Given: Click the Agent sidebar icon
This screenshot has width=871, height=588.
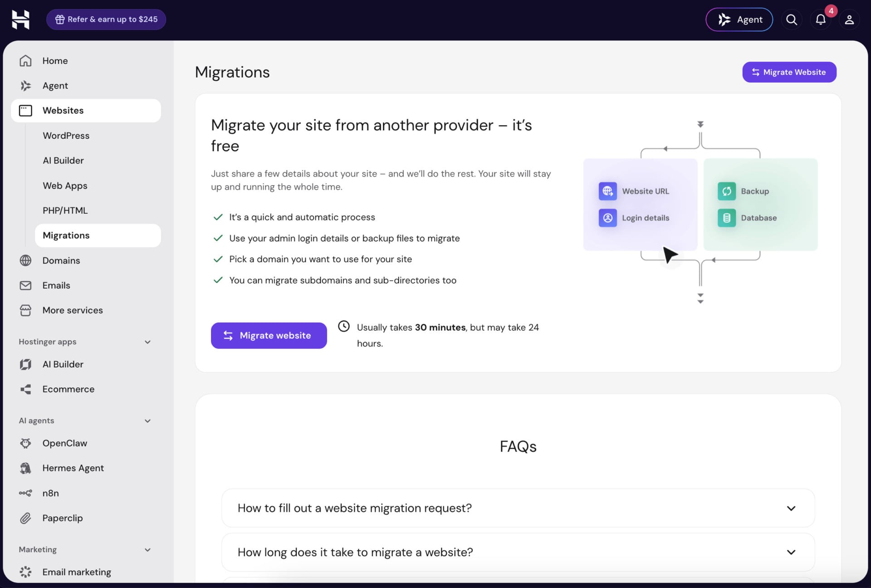Looking at the screenshot, I should (x=25, y=86).
